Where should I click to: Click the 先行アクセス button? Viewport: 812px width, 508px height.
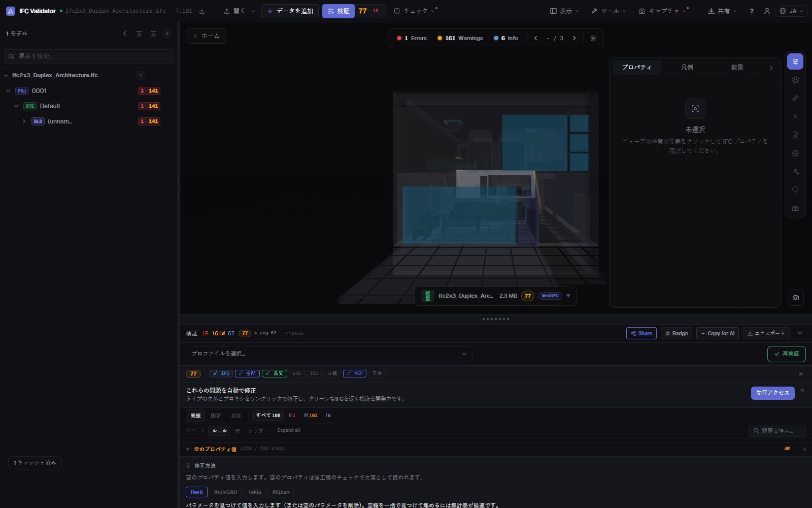(x=772, y=393)
